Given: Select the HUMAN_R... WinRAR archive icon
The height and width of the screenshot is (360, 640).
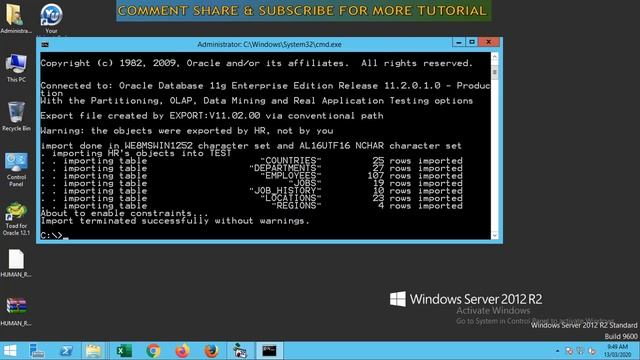Looking at the screenshot, I should pyautogui.click(x=16, y=311).
